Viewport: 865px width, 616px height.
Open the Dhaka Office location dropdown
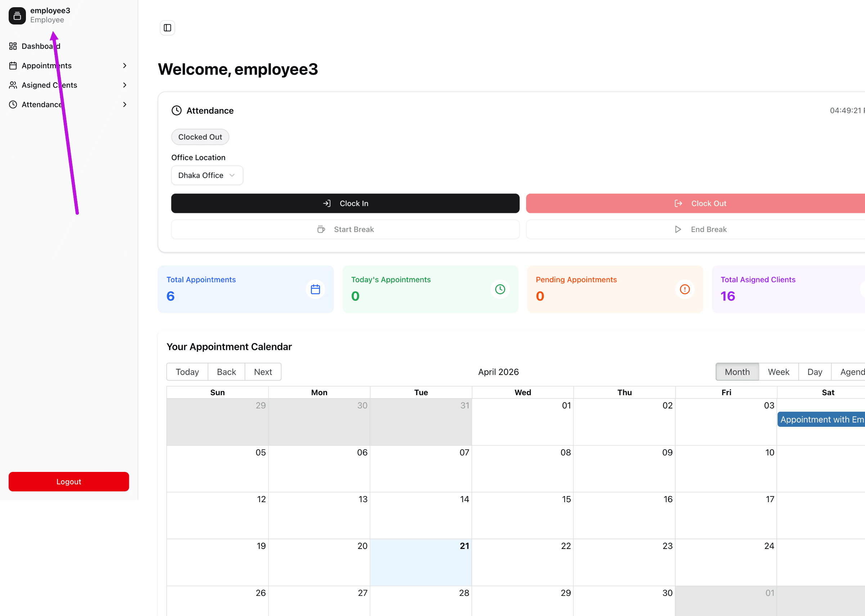207,175
